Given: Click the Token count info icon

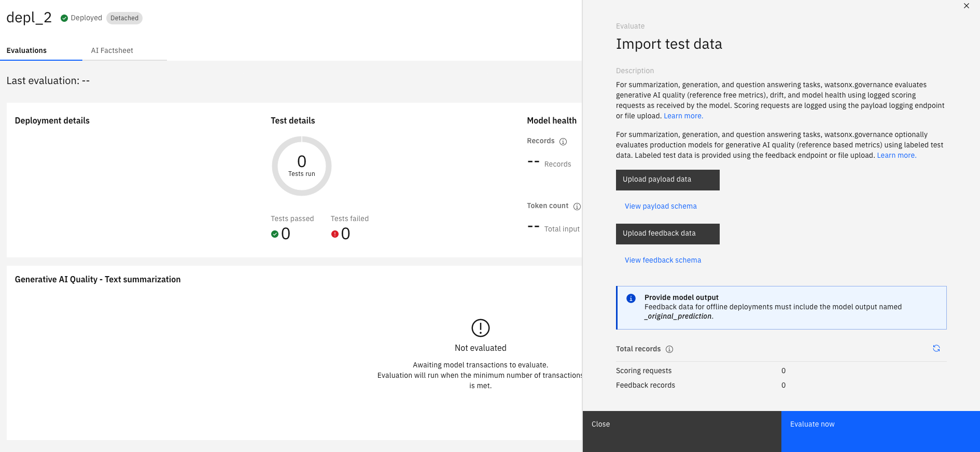Looking at the screenshot, I should [577, 207].
